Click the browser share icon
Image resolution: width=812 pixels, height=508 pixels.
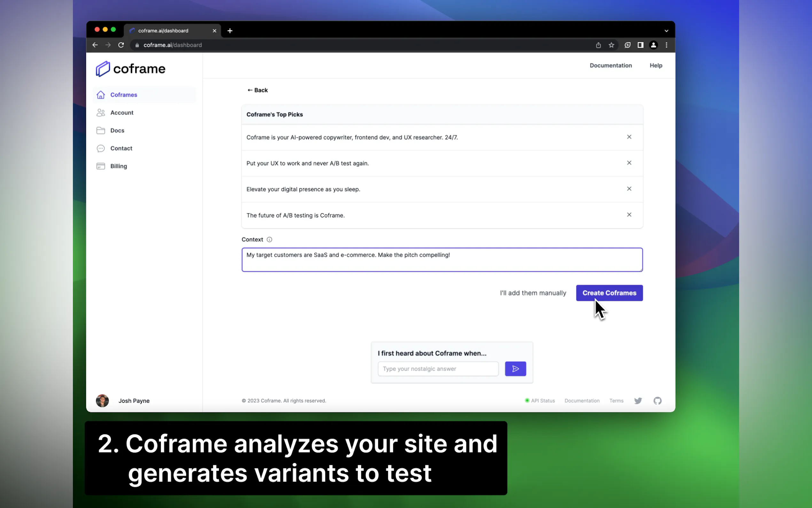[598, 45]
